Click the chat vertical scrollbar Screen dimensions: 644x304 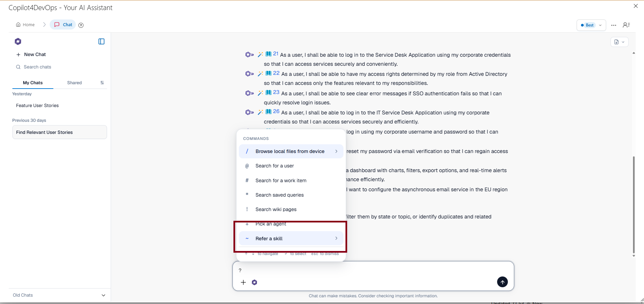(634, 205)
